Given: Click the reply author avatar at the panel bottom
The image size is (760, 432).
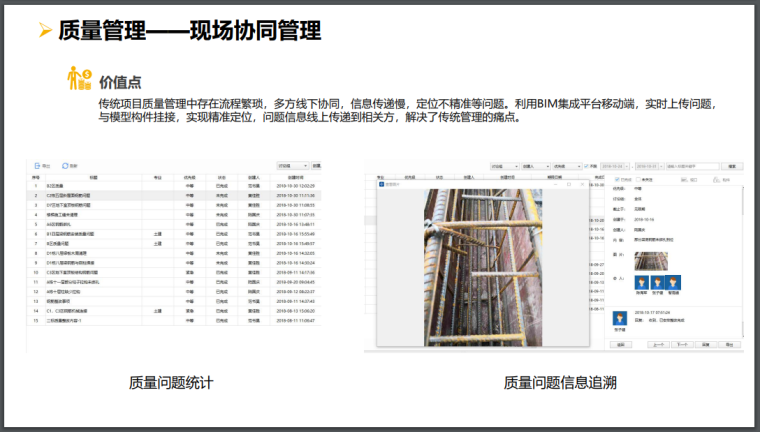Looking at the screenshot, I should click(x=619, y=318).
